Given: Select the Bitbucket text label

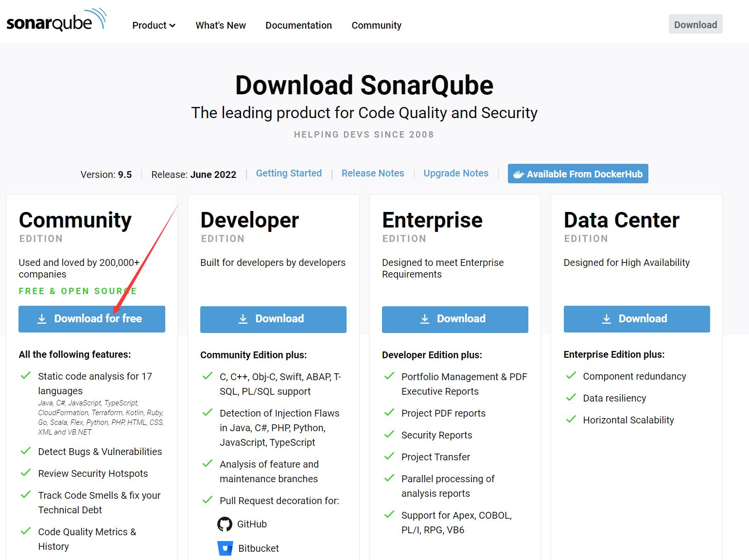Looking at the screenshot, I should click(259, 548).
